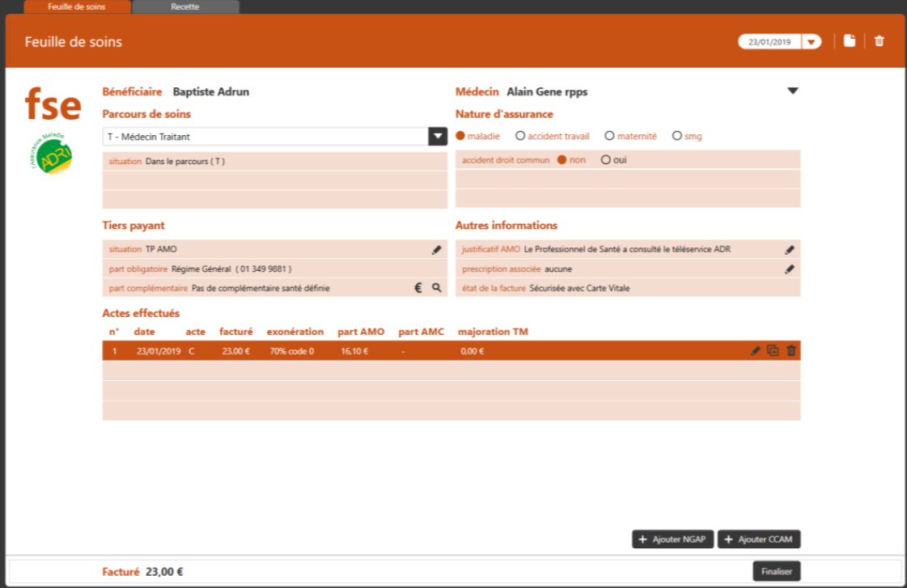The height and width of the screenshot is (588, 907).
Task: Select the Feuille de soins tab
Action: point(76,6)
